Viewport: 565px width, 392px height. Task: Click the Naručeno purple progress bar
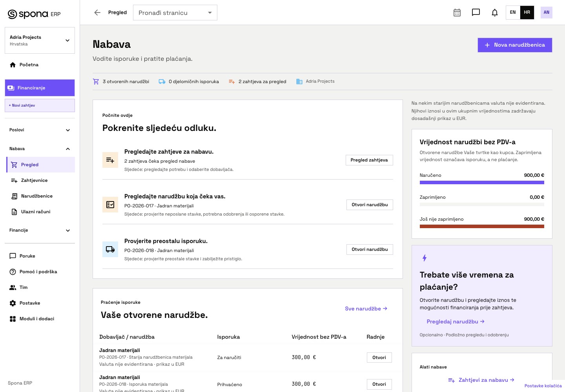click(482, 182)
